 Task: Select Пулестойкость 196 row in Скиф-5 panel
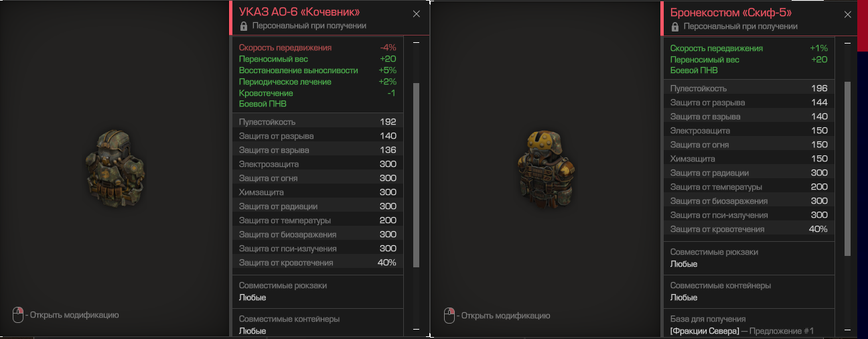click(x=749, y=88)
